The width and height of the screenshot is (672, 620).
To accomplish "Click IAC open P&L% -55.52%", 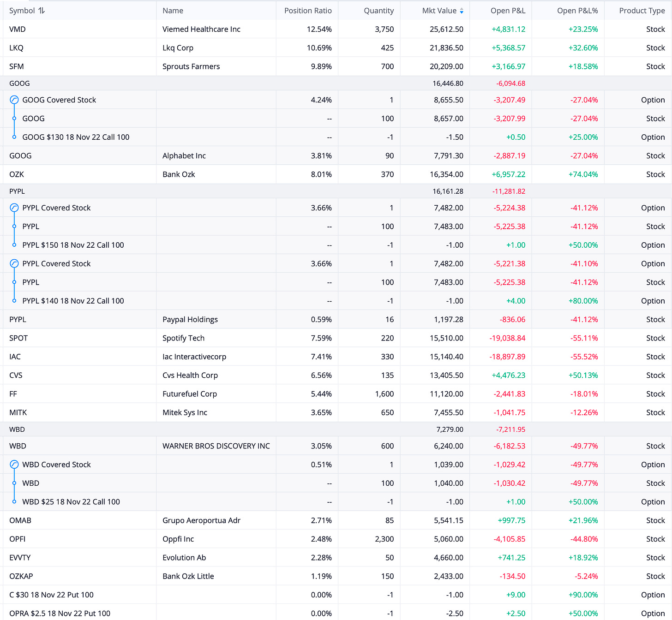I will coord(584,357).
